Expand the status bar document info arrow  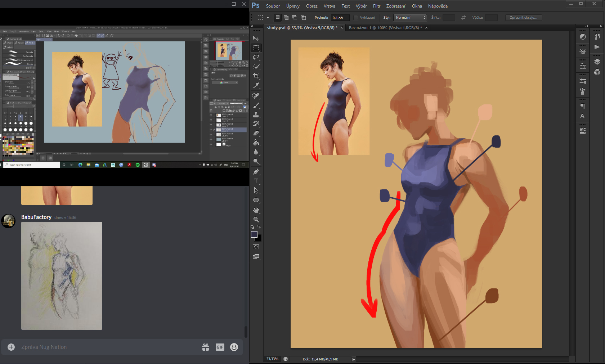click(353, 359)
